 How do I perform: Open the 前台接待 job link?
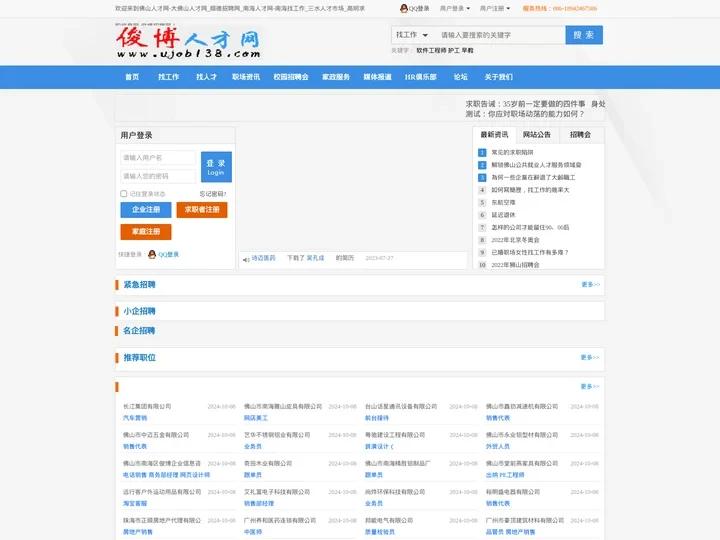click(377, 418)
